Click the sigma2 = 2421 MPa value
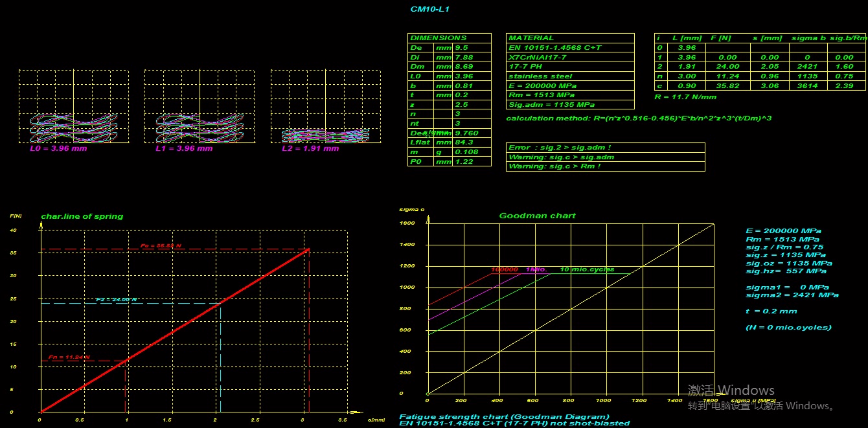868x428 pixels. pos(792,295)
